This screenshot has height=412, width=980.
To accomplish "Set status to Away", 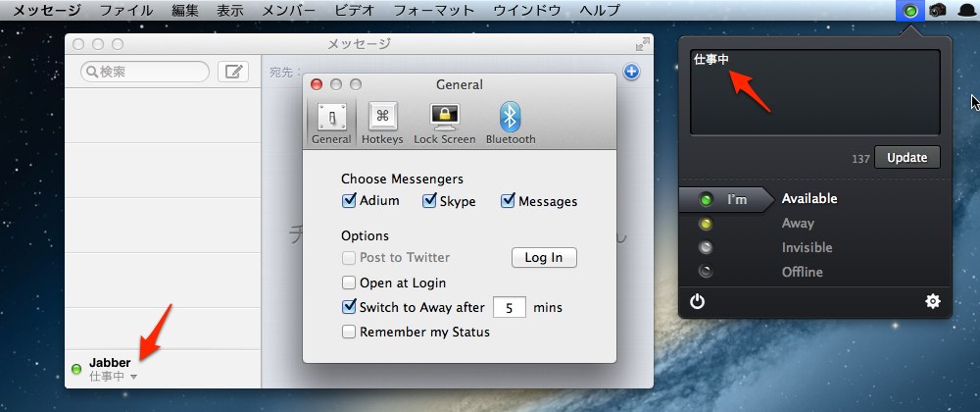I will click(798, 224).
